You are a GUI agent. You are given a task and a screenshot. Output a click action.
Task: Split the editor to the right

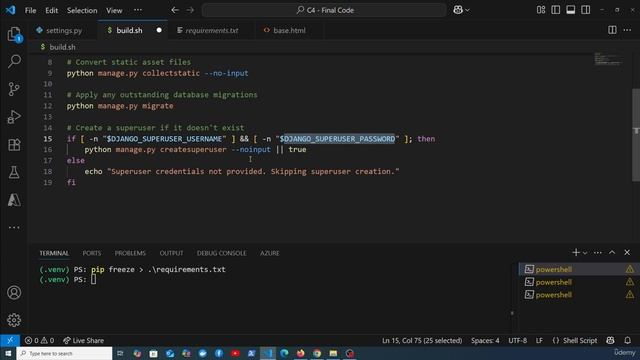[612, 30]
